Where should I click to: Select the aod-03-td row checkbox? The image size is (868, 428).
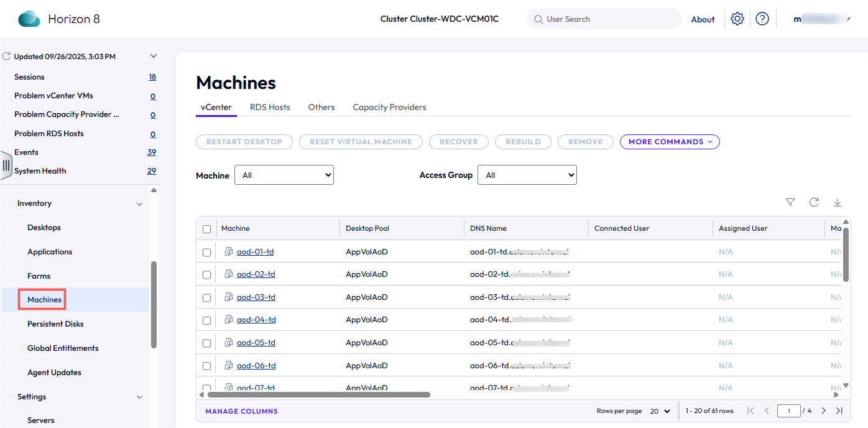pos(207,297)
